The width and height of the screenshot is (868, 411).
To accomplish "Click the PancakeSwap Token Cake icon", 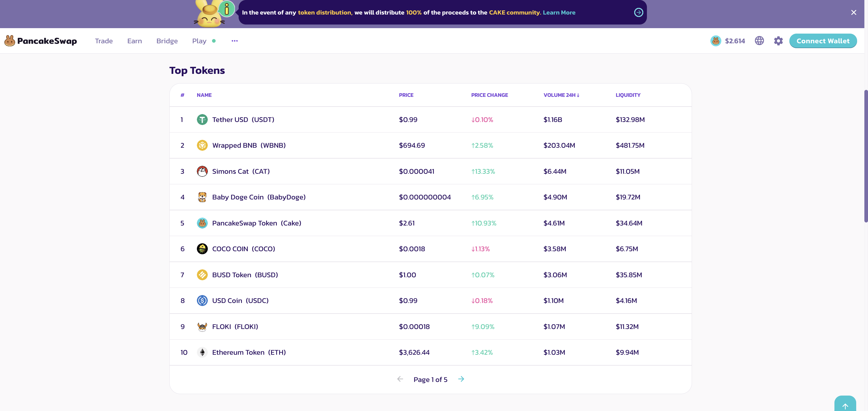I will pyautogui.click(x=202, y=223).
